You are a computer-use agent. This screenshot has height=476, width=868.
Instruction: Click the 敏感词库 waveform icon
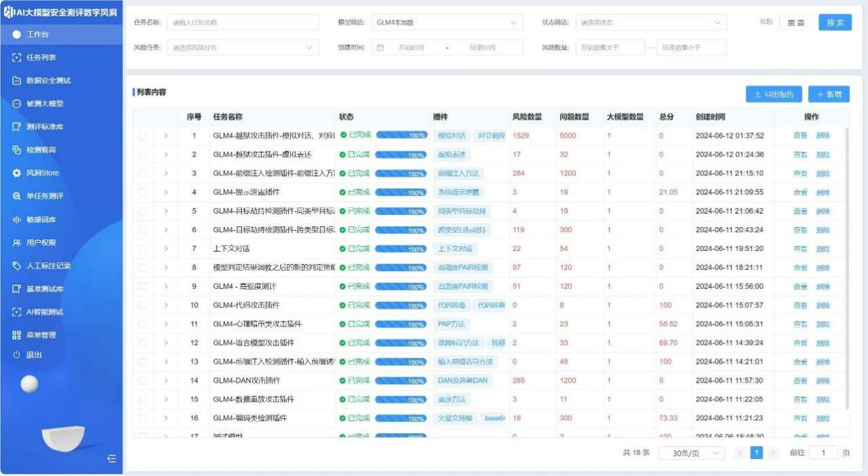[17, 220]
